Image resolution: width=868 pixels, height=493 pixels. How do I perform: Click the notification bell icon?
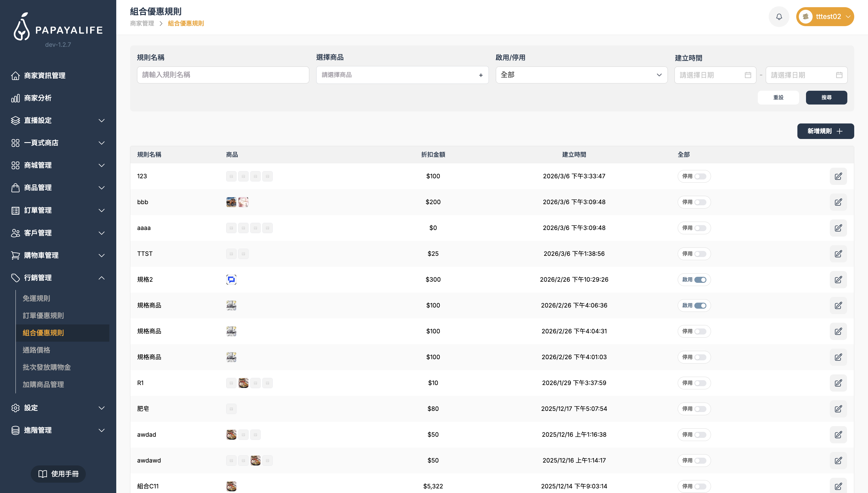click(779, 17)
